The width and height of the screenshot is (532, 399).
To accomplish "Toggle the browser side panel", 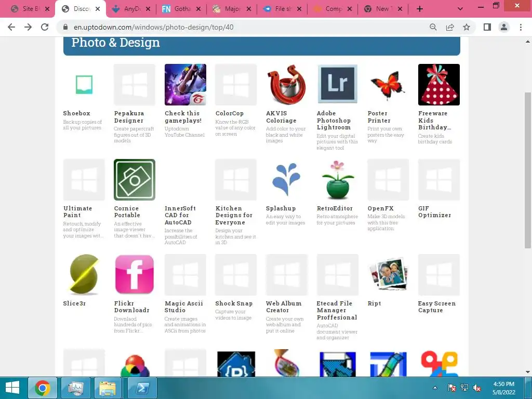I will point(487,27).
